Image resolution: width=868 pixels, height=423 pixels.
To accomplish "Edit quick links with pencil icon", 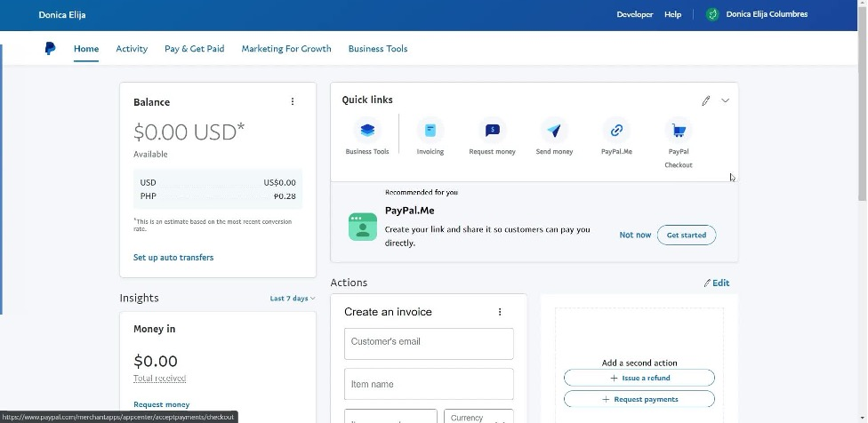I will [706, 100].
